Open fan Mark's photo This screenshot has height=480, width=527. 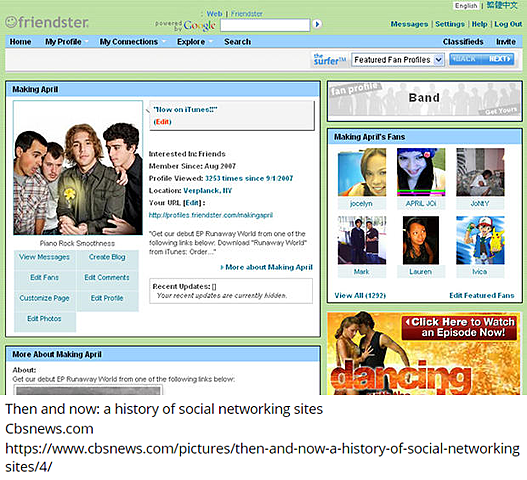[x=362, y=240]
